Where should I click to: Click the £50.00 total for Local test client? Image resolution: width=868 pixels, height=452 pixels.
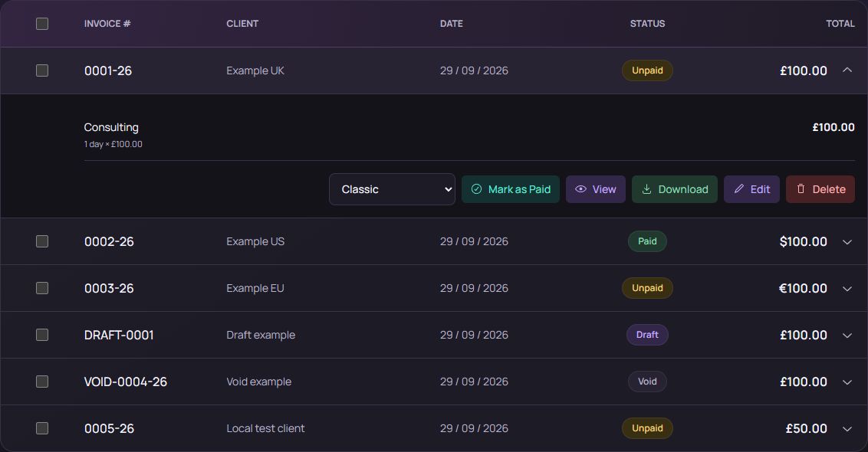tap(807, 429)
